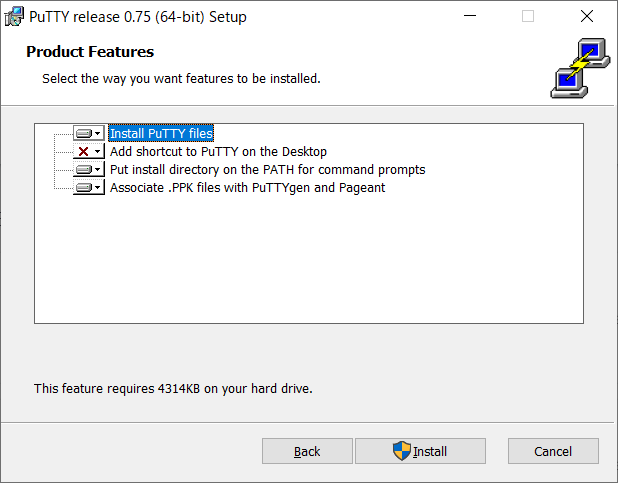Screen dimensions: 618x483
Task: Click the drive icon beside Install PuTTY files
Action: coord(84,134)
